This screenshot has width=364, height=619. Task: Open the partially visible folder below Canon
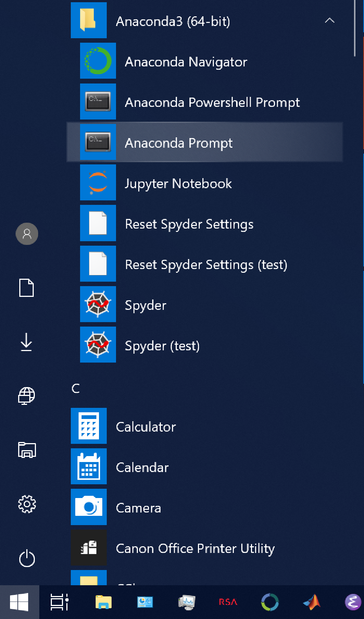point(205,577)
